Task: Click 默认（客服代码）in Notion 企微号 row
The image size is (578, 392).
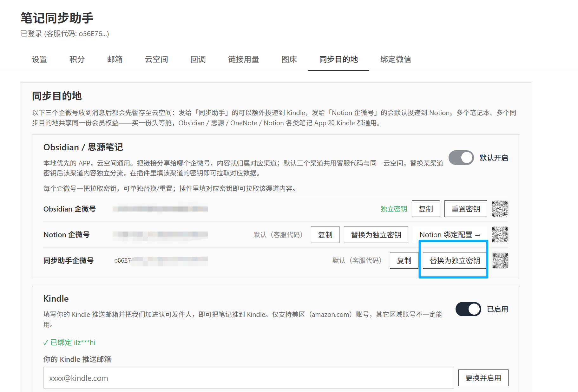Action: (278, 235)
